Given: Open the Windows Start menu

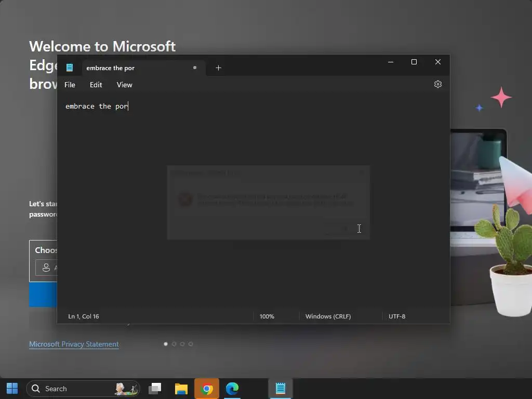Looking at the screenshot, I should point(12,389).
